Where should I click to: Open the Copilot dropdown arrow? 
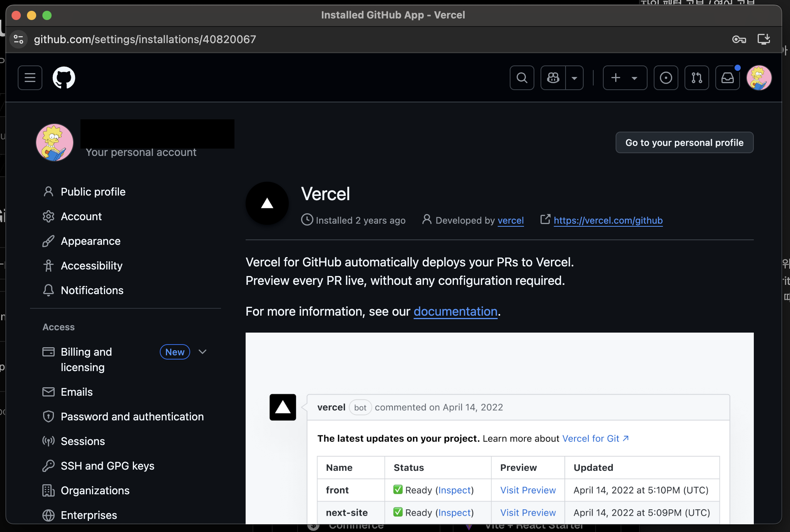[x=574, y=78]
